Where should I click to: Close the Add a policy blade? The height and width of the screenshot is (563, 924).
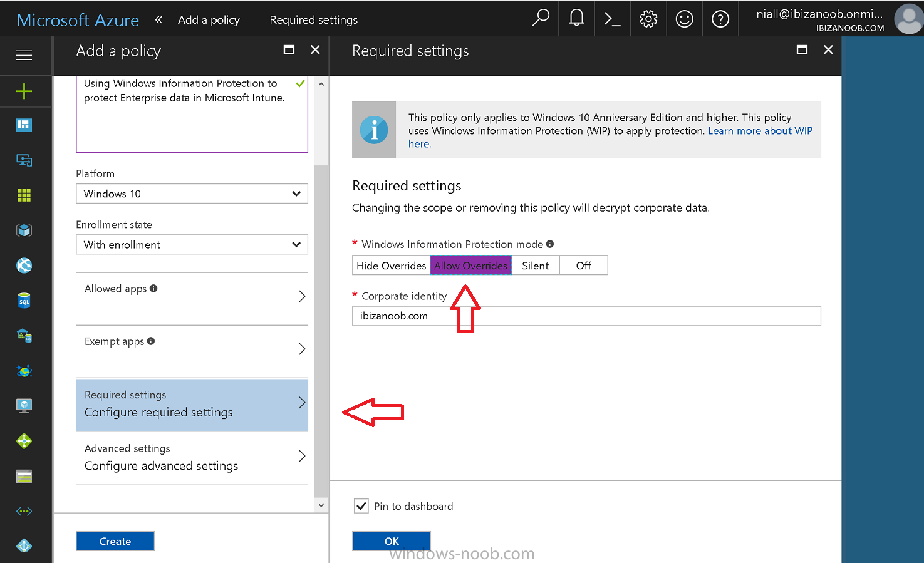pyautogui.click(x=315, y=49)
